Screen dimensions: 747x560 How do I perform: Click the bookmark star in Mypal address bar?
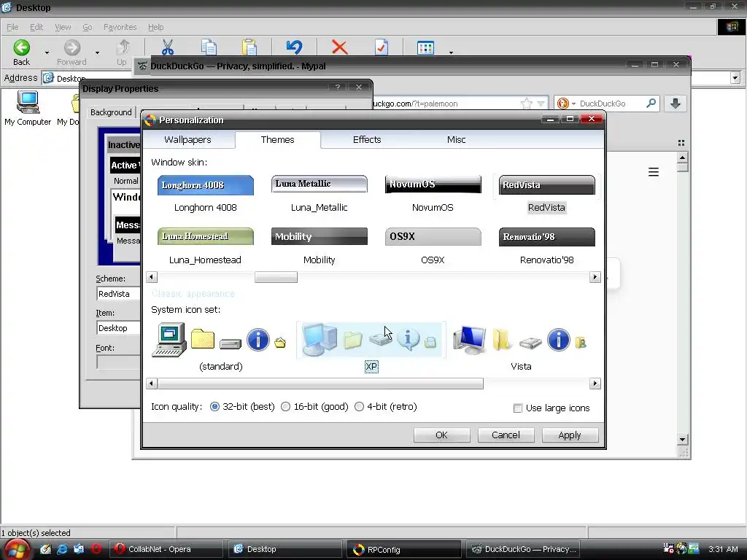click(527, 104)
